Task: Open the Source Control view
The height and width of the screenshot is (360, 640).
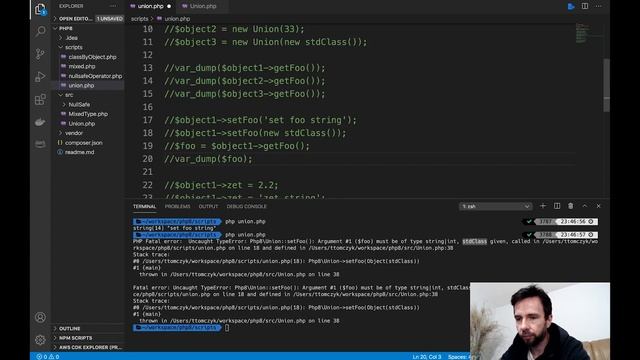Action: coord(40,54)
